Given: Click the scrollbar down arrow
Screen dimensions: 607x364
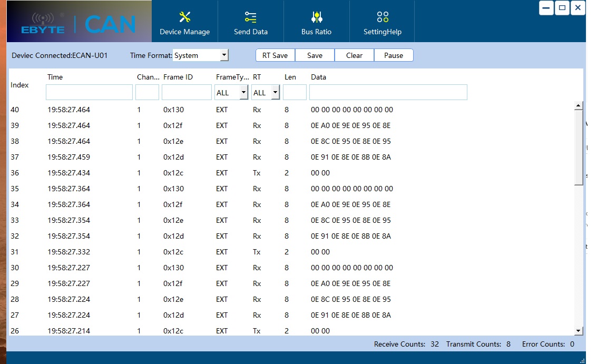Looking at the screenshot, I should point(579,331).
